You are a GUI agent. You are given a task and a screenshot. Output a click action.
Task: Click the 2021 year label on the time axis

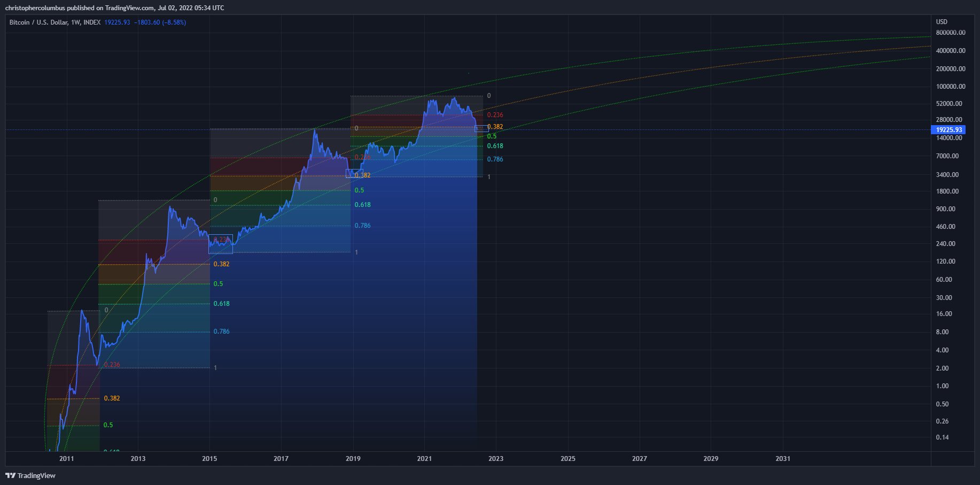[x=424, y=459]
